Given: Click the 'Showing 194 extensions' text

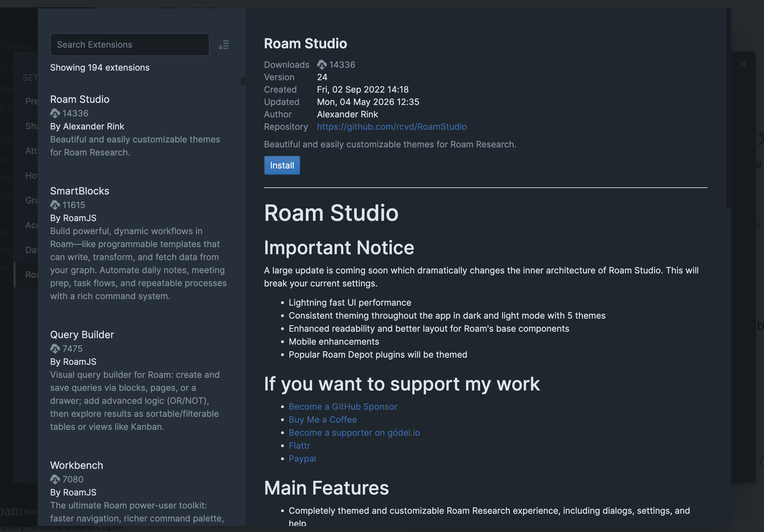Looking at the screenshot, I should click(x=100, y=68).
